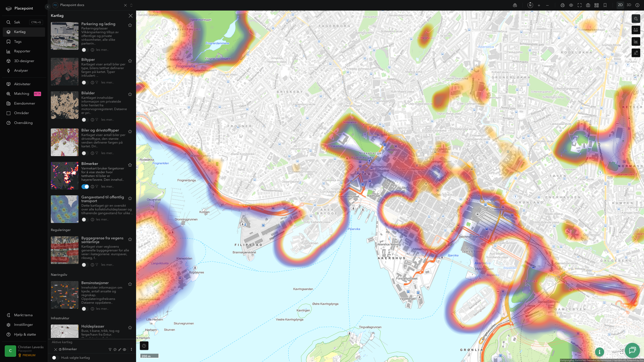644x362 pixels.
Task: Click the eye icon in the top toolbar
Action: [x=571, y=5]
